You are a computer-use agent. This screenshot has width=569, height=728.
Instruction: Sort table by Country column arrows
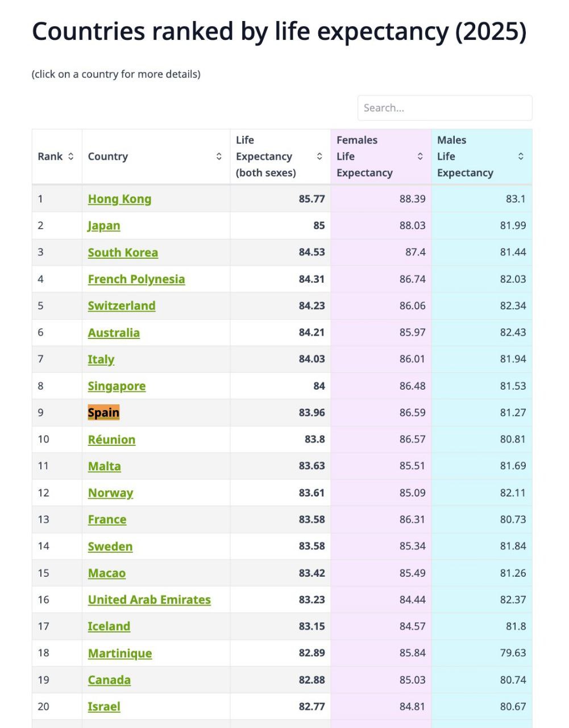pos(219,156)
